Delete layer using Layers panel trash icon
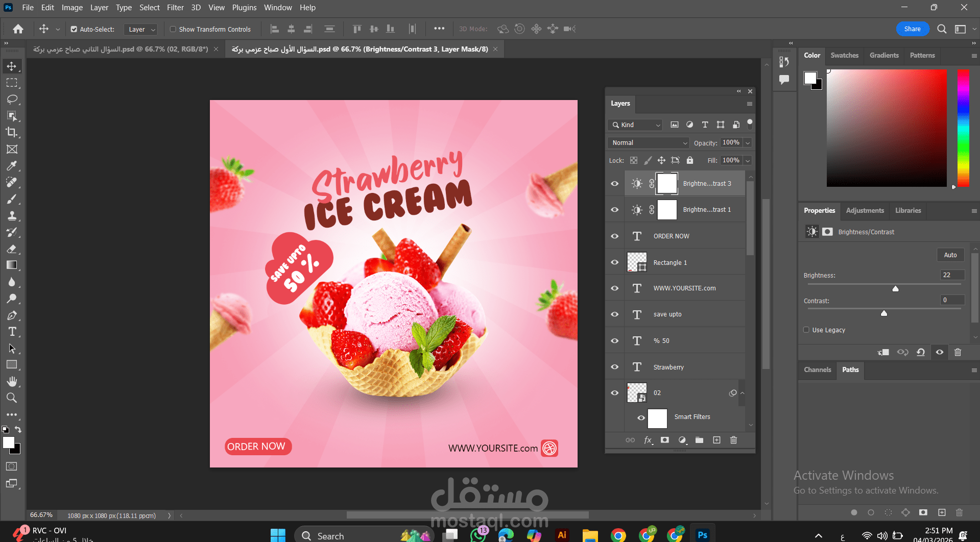 click(733, 440)
